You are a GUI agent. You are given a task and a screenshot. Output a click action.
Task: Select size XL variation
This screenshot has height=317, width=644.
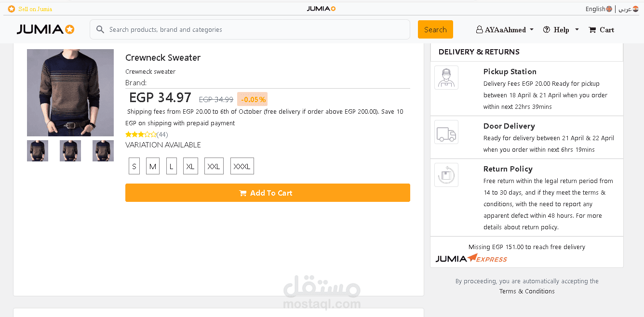coord(190,166)
